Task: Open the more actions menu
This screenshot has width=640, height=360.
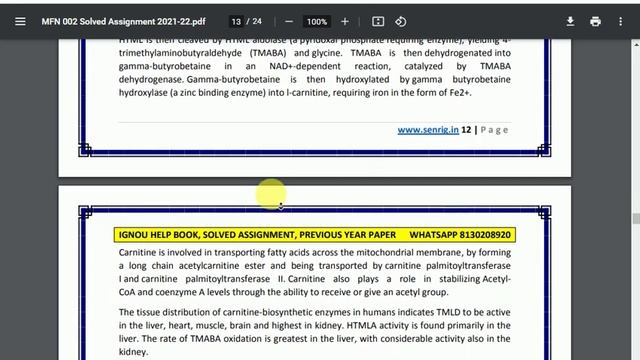Action: pyautogui.click(x=620, y=22)
